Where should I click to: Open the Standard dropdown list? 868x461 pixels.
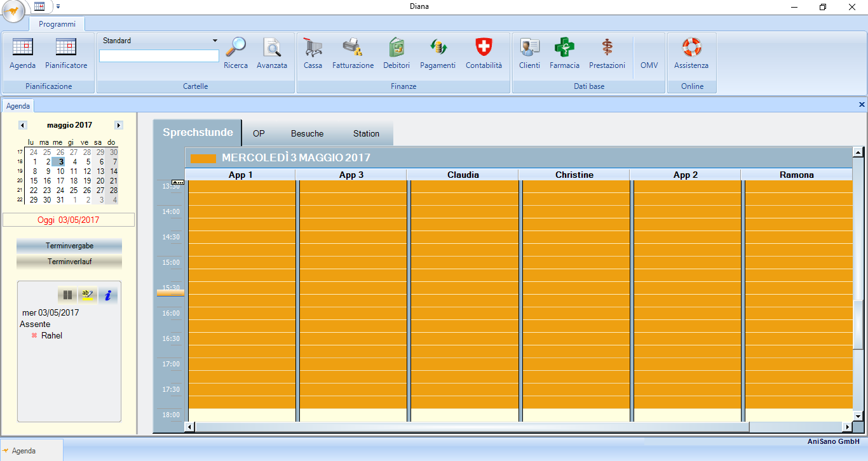[215, 41]
